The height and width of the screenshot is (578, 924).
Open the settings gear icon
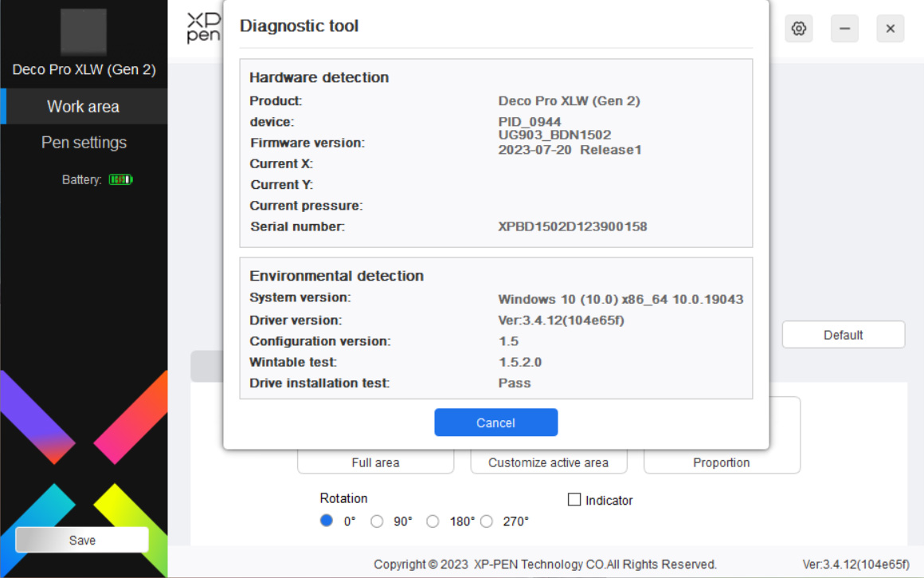[798, 29]
